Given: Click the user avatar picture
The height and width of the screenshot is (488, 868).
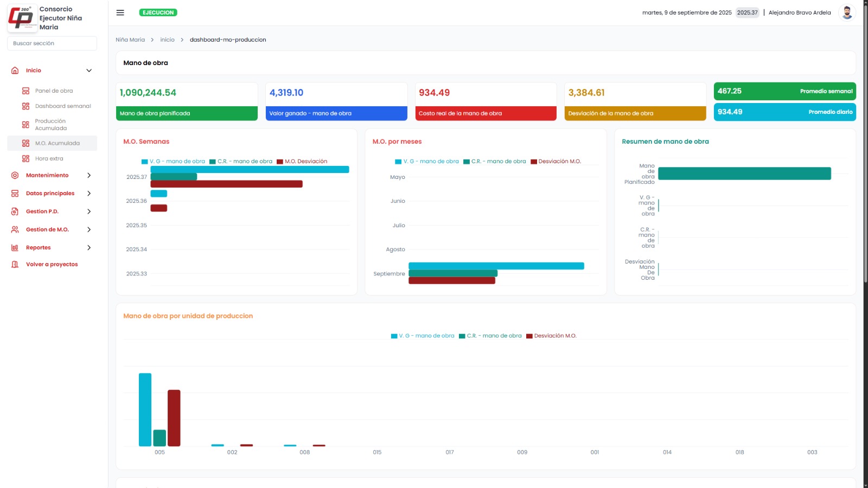Looking at the screenshot, I should click(x=847, y=12).
